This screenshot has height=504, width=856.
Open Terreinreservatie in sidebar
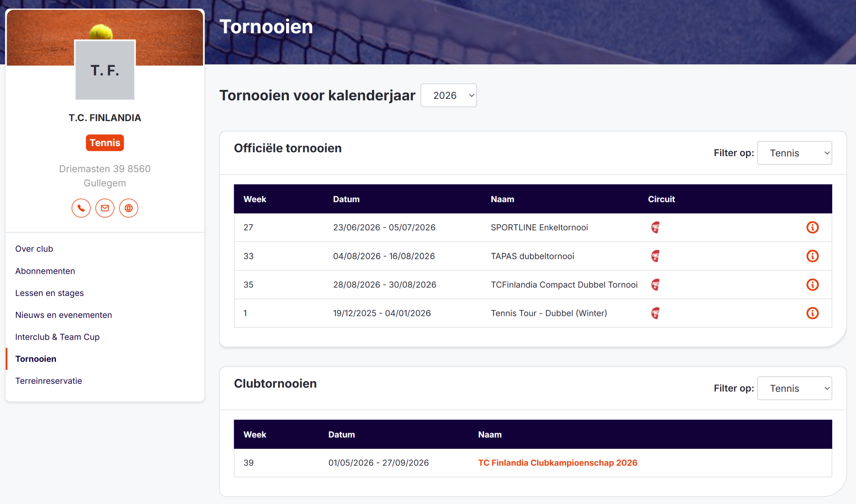pos(48,381)
